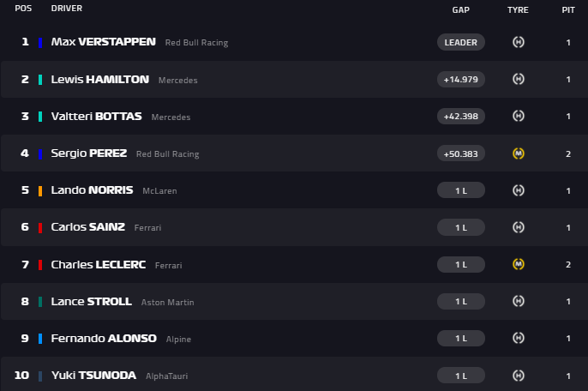
Task: Click the GAP column header
Action: [x=461, y=9]
